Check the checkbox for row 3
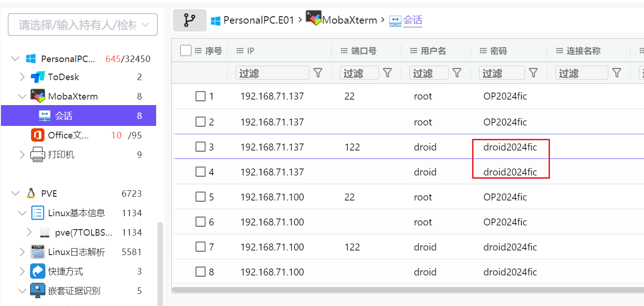The height and width of the screenshot is (306, 644). point(200,147)
